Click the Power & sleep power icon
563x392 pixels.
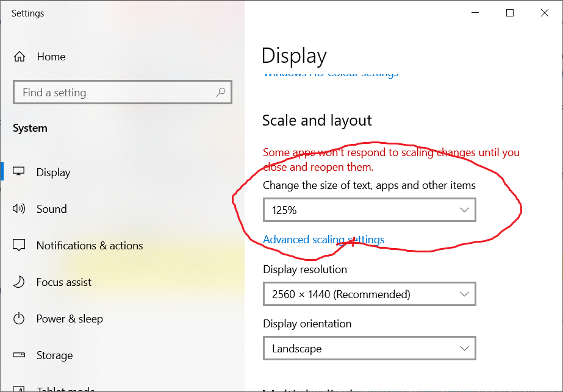20,319
